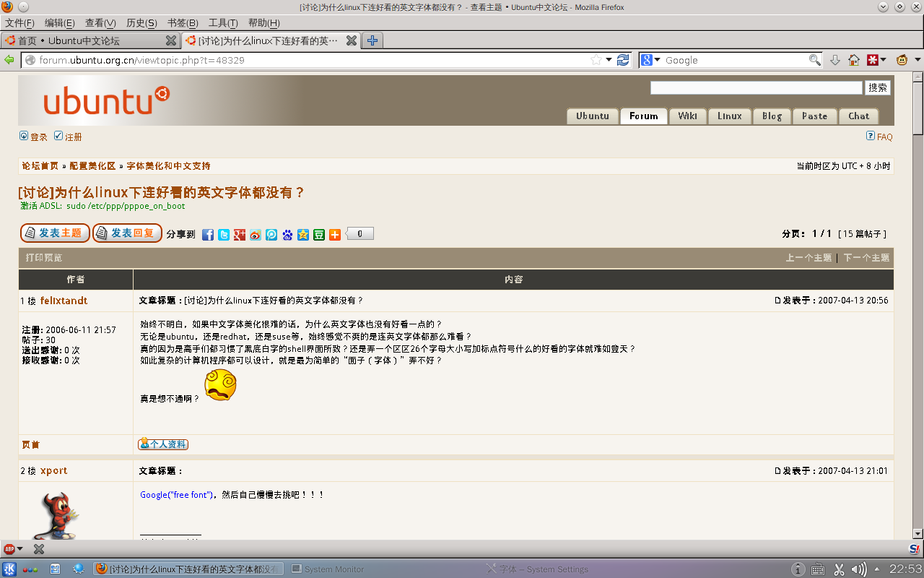Image resolution: width=924 pixels, height=578 pixels.
Task: Bookmark this page with the star icon
Action: pos(596,60)
